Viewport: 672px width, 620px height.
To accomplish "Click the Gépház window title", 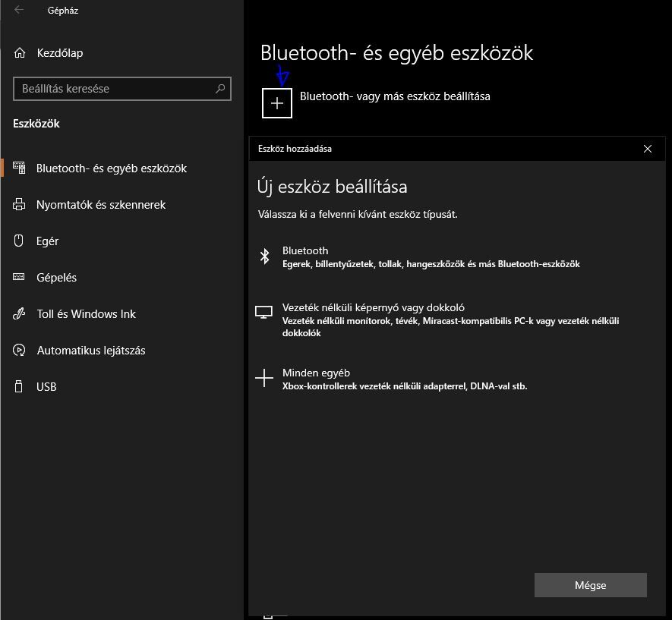I will coord(63,11).
